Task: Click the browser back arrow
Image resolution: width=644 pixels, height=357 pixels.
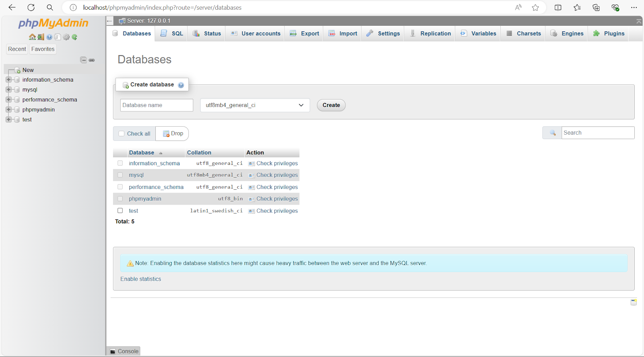Action: tap(12, 7)
